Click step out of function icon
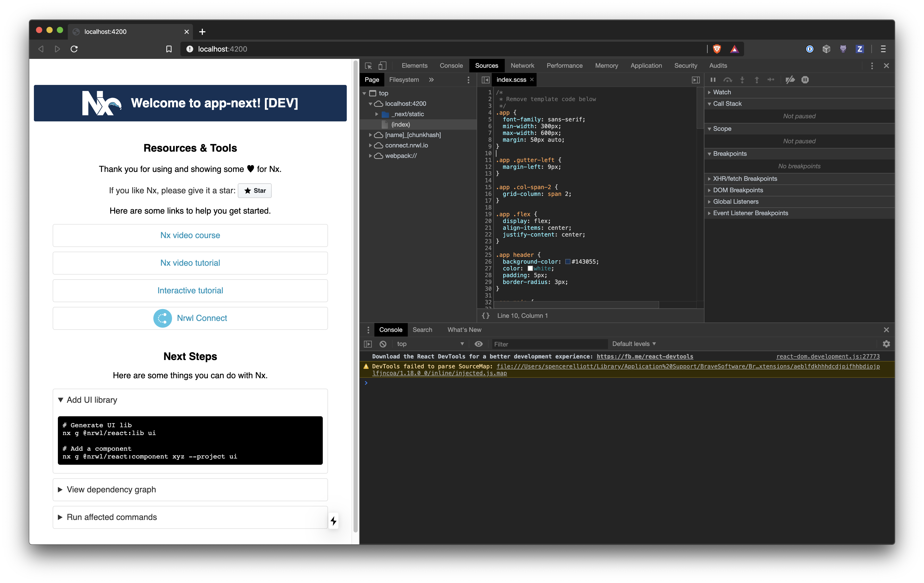The width and height of the screenshot is (924, 583). (757, 80)
